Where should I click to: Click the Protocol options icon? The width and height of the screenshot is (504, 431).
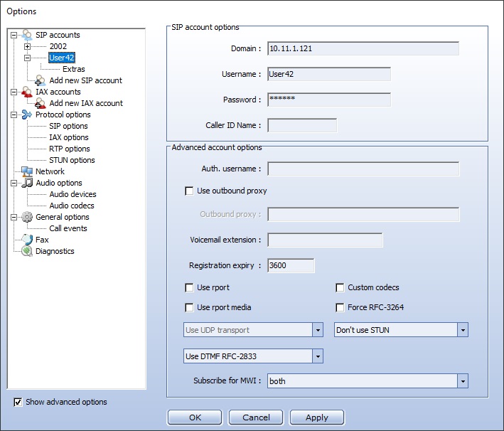27,115
